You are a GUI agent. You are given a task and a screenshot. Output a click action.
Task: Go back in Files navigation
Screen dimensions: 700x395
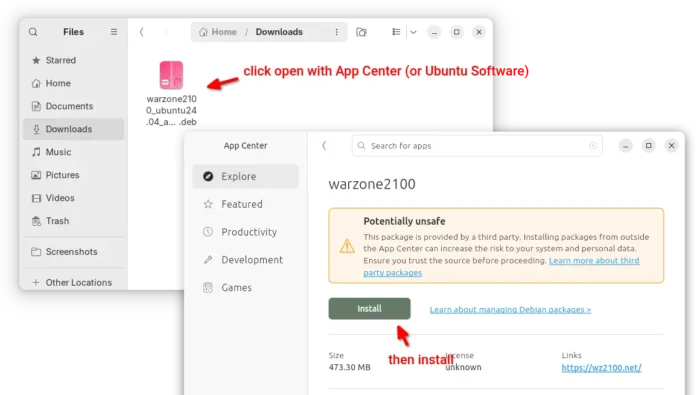[142, 32]
